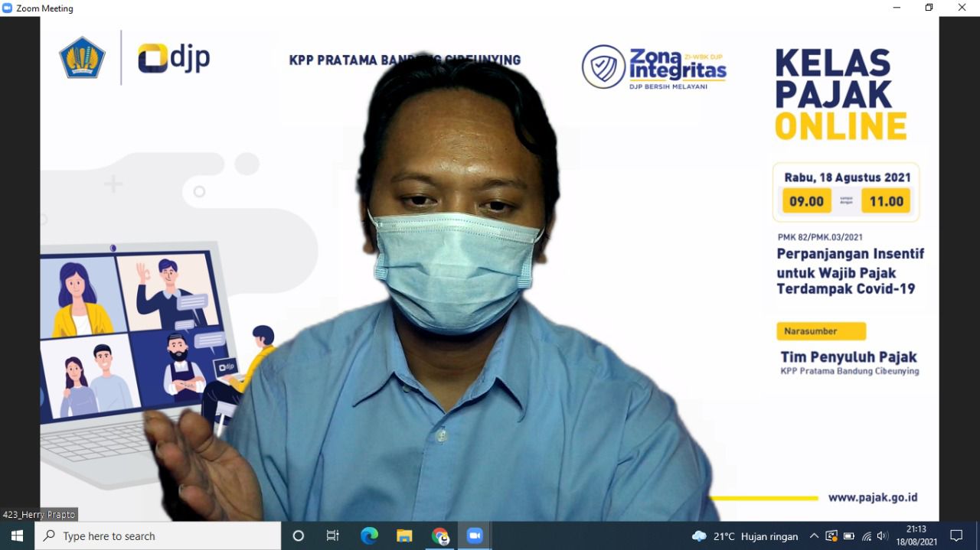Minimize the Zoom Meeting window
The height and width of the screenshot is (550, 980).
(897, 8)
